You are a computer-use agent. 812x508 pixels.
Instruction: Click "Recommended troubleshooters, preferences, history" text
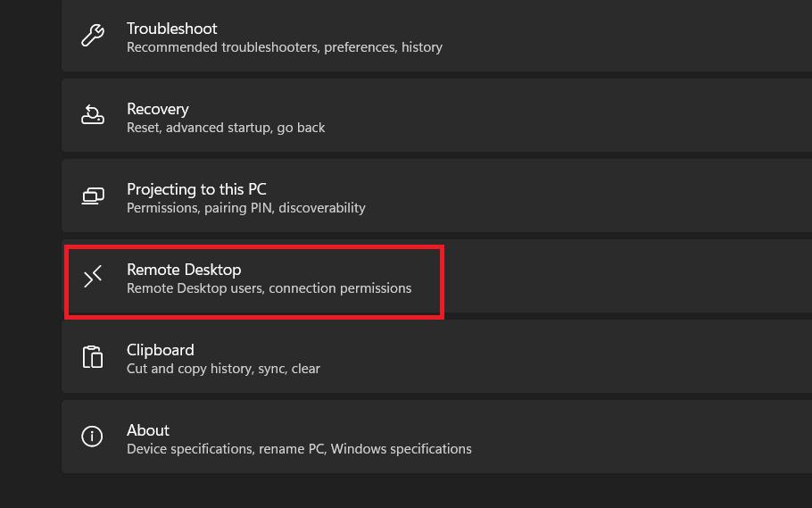click(x=284, y=47)
